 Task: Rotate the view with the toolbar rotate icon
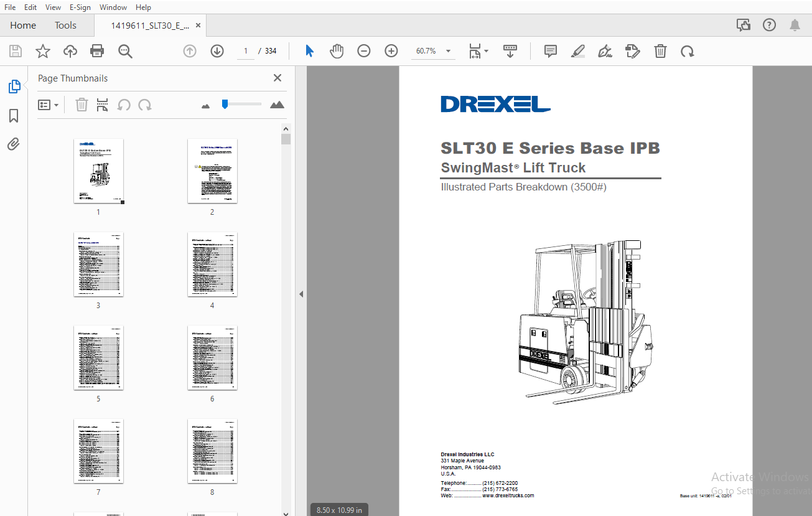pyautogui.click(x=688, y=51)
